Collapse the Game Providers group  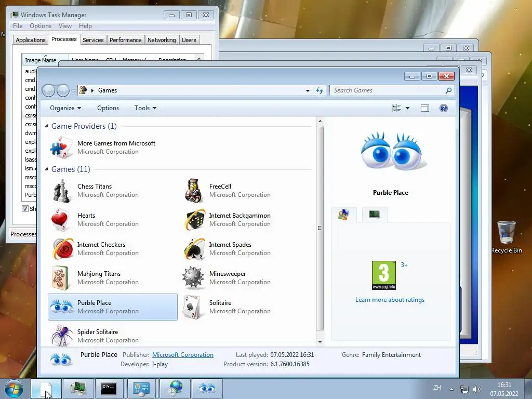[x=46, y=126]
